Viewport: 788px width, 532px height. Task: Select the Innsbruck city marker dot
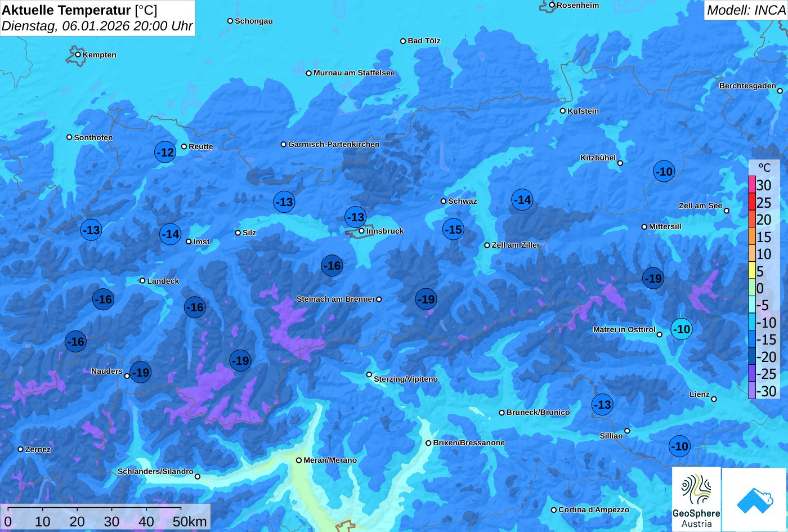[x=361, y=231]
